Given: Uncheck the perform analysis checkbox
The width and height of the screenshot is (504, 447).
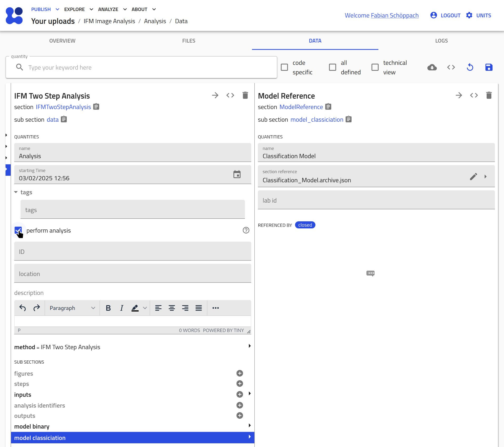Looking at the screenshot, I should 18,230.
